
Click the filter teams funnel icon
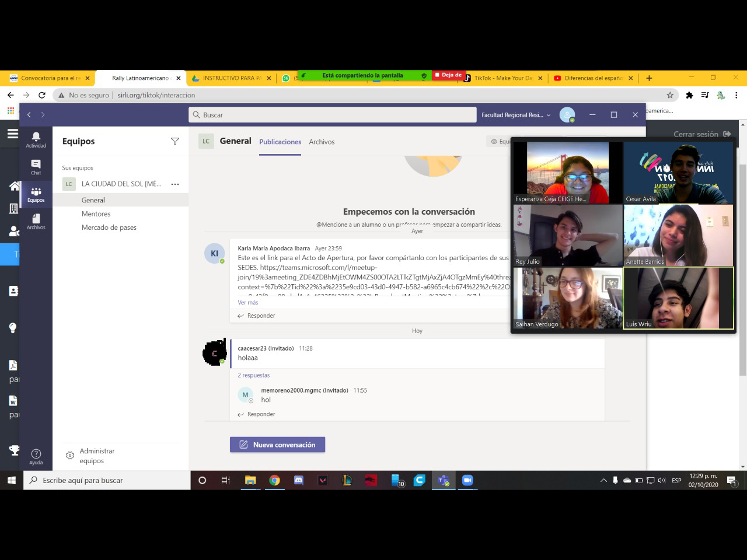pyautogui.click(x=174, y=141)
